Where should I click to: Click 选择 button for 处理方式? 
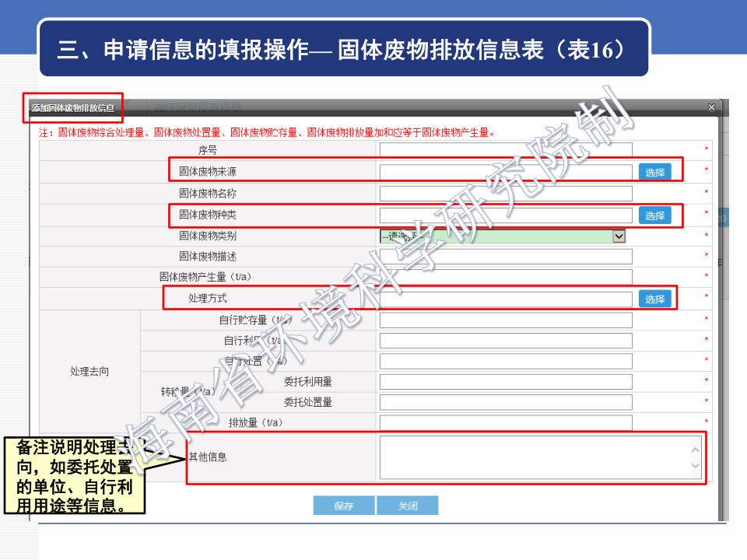click(x=655, y=299)
